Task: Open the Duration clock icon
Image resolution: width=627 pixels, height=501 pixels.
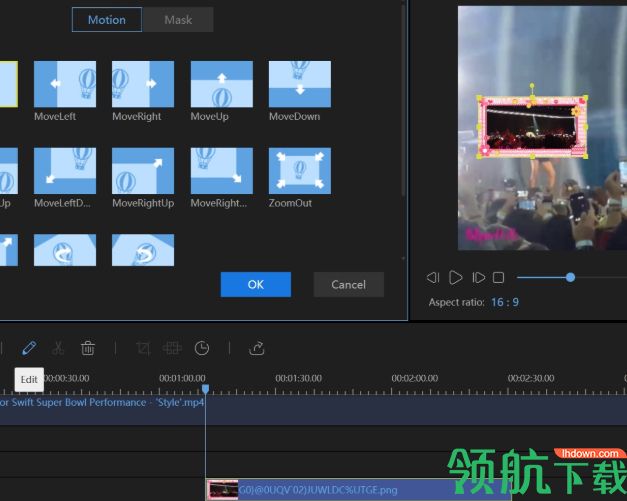Action: tap(202, 348)
